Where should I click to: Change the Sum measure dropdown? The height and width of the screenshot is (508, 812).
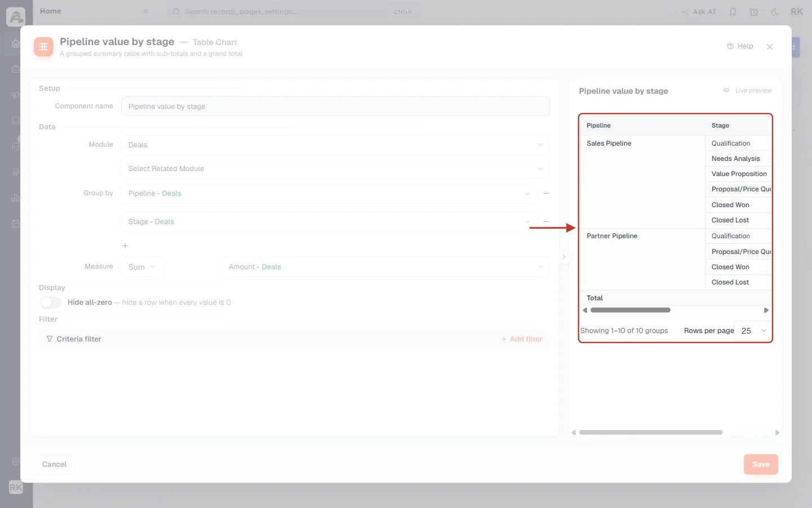tap(143, 267)
